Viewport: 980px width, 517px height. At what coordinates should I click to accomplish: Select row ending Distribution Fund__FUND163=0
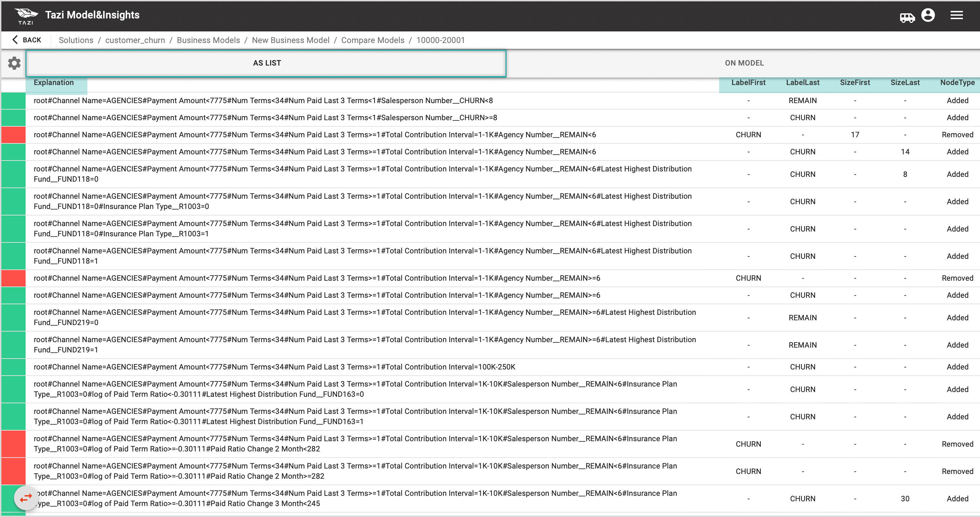(490, 390)
